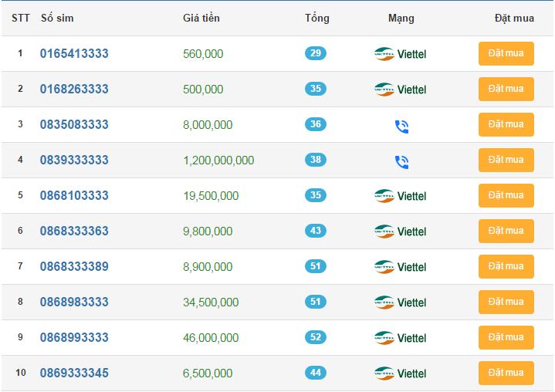The width and height of the screenshot is (555, 392).
Task: Click the Giá tiền column header
Action: (x=201, y=18)
